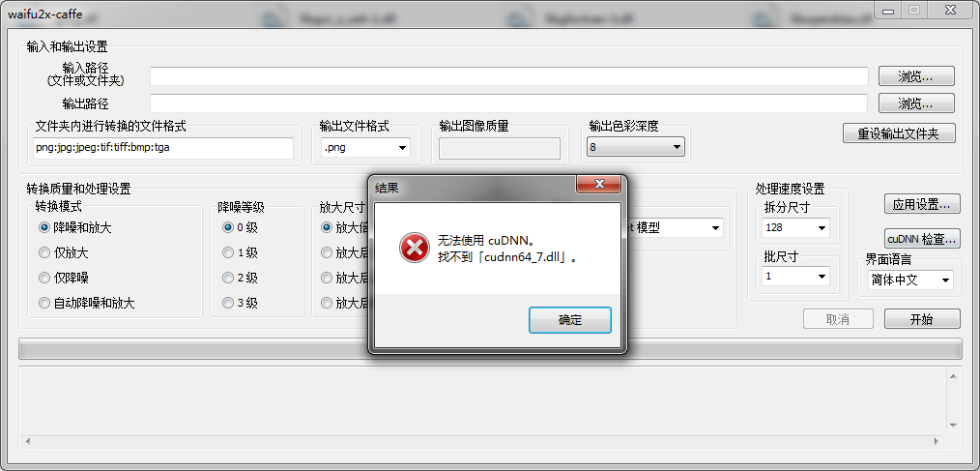Click the 输入路径 text field
Viewport: 980px width, 471px height.
point(509,76)
